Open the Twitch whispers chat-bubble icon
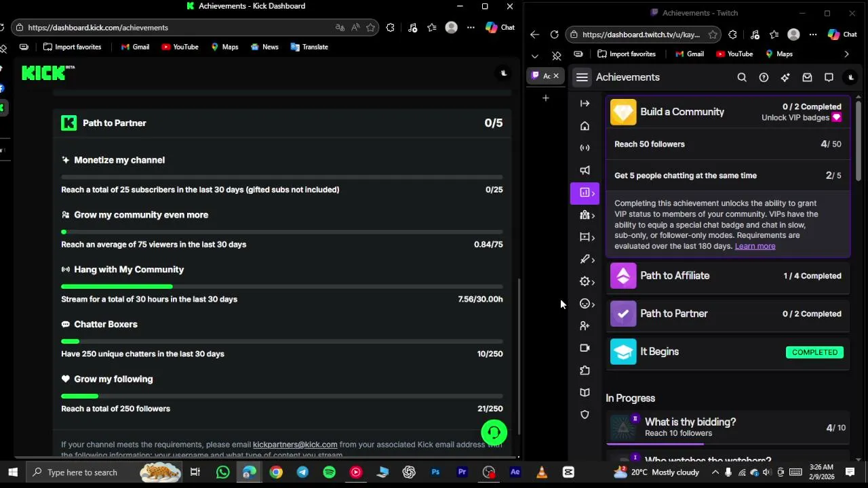868x488 pixels. pyautogui.click(x=829, y=77)
